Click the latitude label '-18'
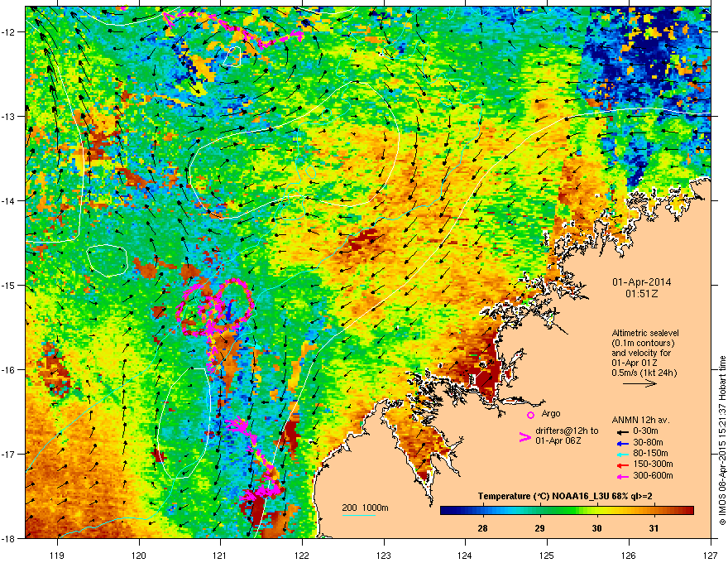The width and height of the screenshot is (728, 563). (9, 538)
